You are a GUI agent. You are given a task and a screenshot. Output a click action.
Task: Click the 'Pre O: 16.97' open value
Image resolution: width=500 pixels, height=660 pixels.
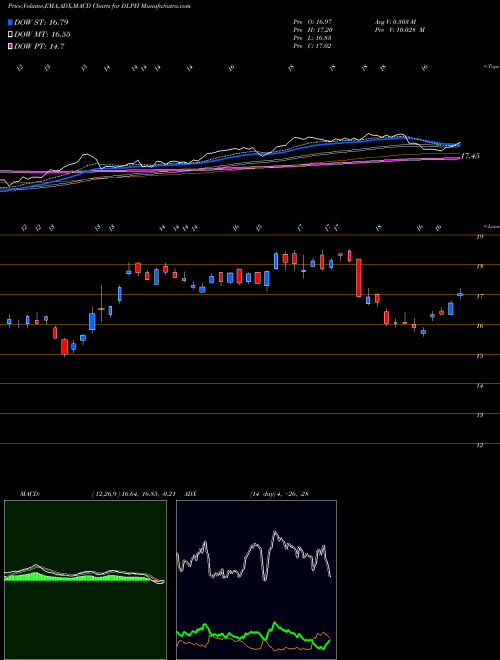(x=313, y=22)
